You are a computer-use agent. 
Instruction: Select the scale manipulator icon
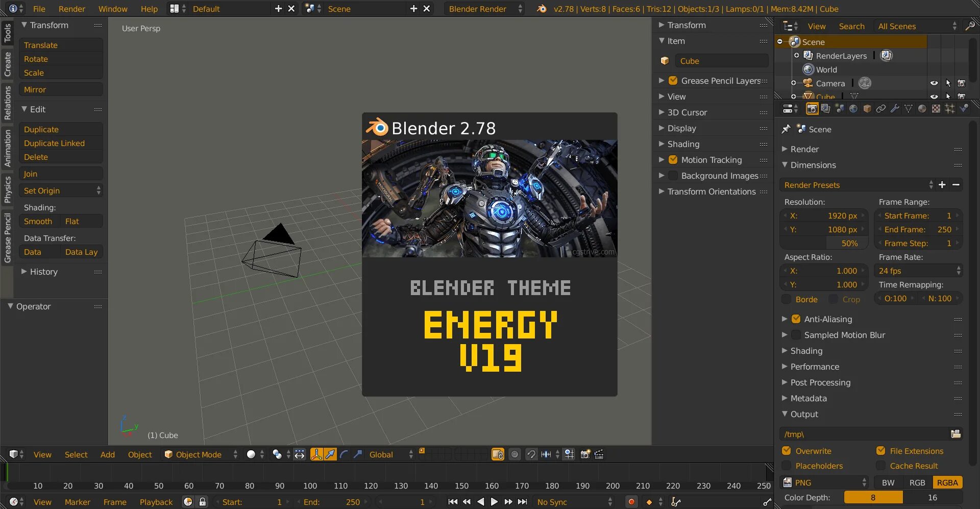click(x=358, y=454)
